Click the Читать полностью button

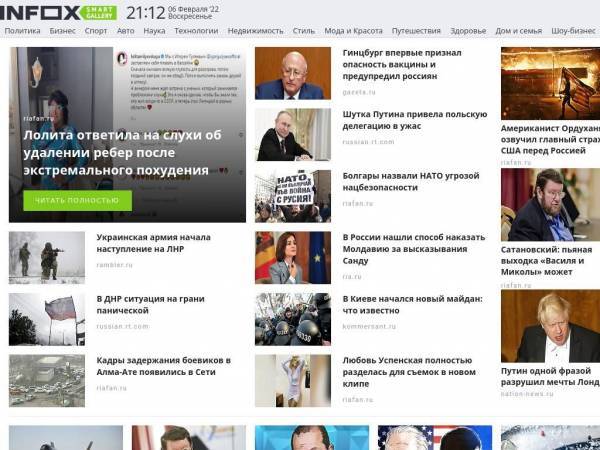(77, 200)
